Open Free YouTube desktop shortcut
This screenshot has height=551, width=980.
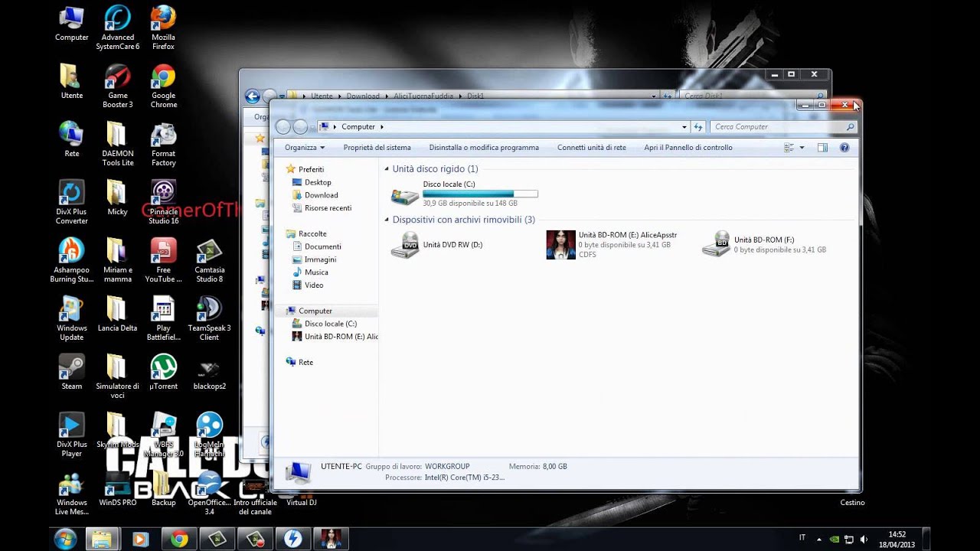[x=163, y=260]
